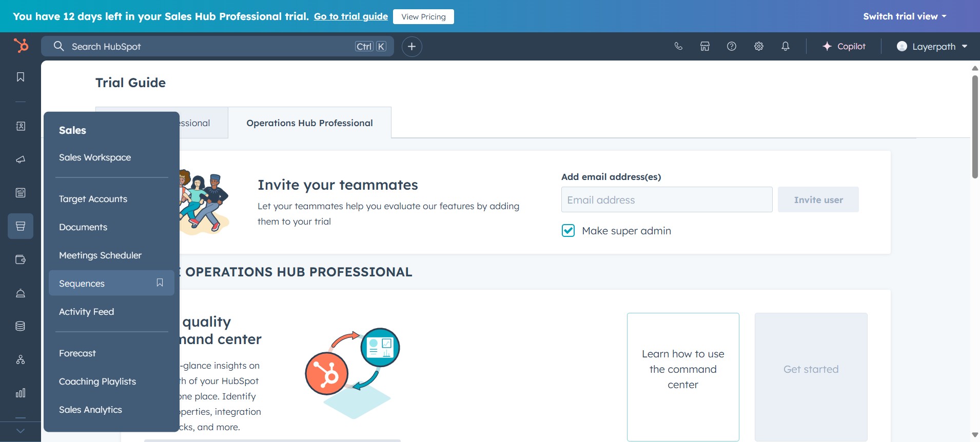Click the Invite your teammates heading
The width and height of the screenshot is (980, 442).
pos(338,185)
